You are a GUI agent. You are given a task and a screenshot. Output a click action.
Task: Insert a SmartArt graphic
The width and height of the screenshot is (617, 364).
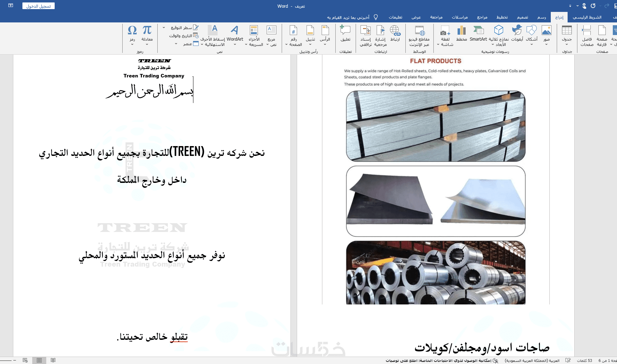click(x=478, y=34)
